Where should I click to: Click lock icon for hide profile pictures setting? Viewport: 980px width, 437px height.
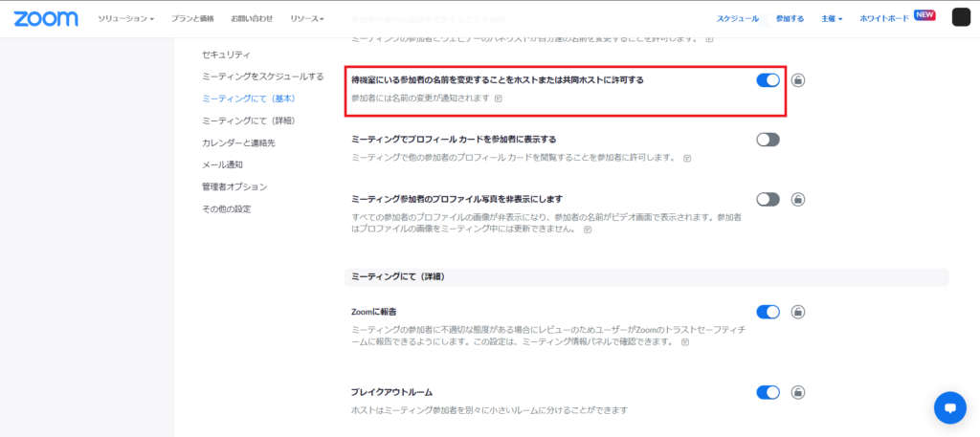point(798,200)
